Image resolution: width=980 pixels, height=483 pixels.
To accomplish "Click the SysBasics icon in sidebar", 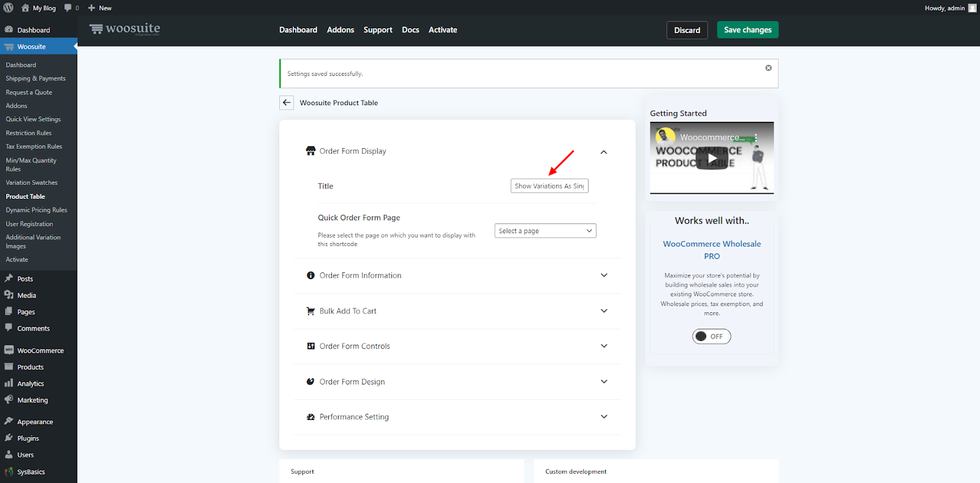I will pos(9,472).
